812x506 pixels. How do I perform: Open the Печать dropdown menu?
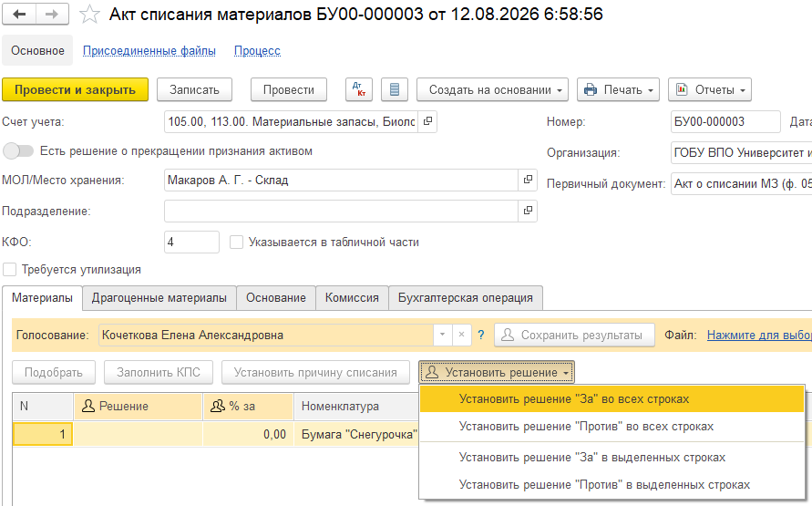pyautogui.click(x=618, y=89)
